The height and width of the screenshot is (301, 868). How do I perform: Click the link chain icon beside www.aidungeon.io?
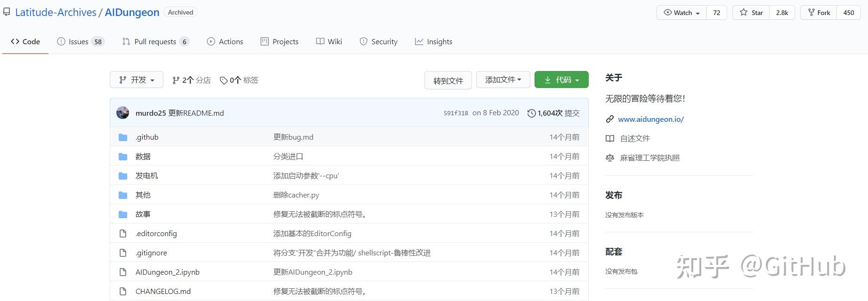pos(610,119)
